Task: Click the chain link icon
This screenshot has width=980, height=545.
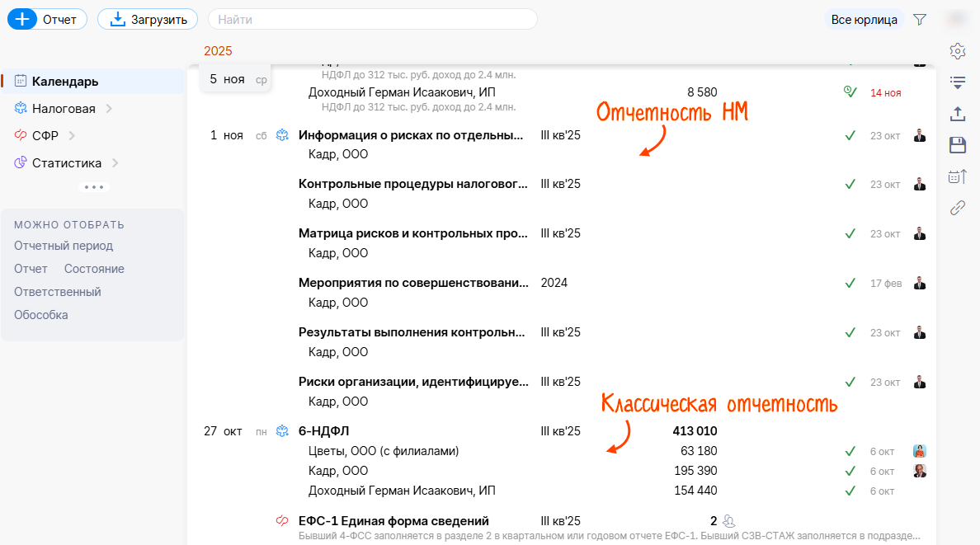Action: click(x=957, y=208)
